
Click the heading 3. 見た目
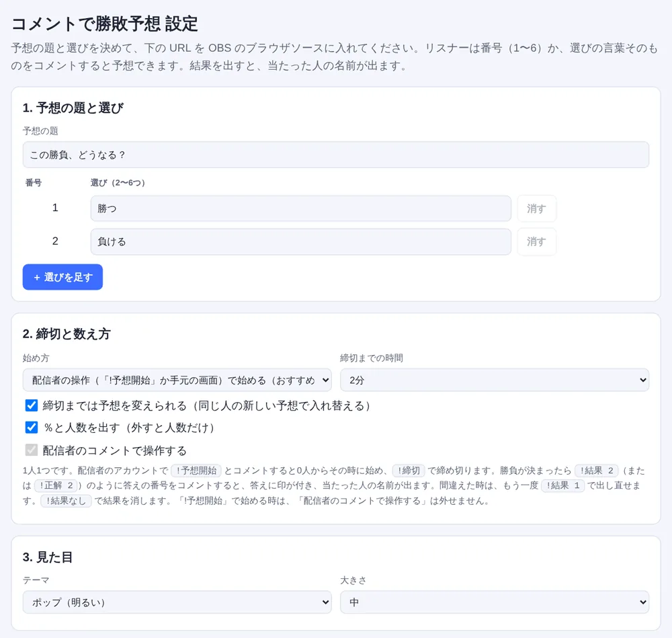coord(48,557)
